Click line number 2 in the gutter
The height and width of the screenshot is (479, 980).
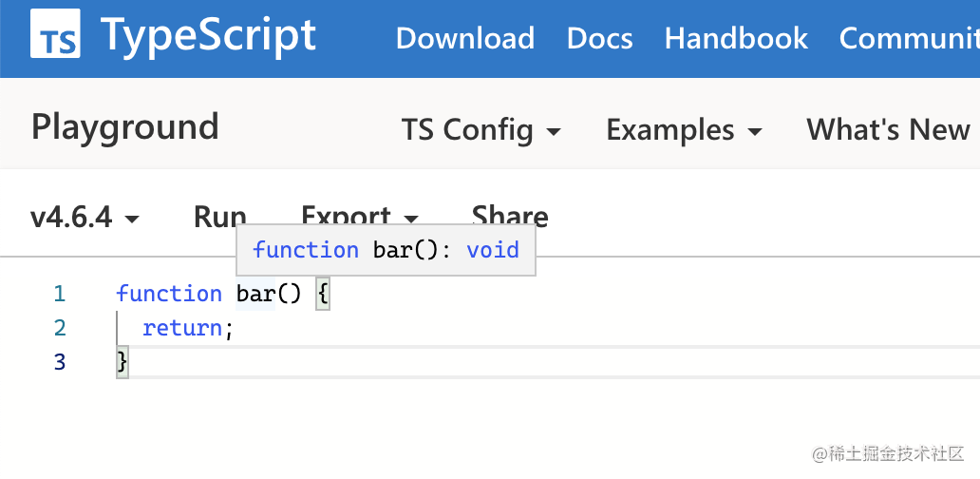[x=60, y=328]
